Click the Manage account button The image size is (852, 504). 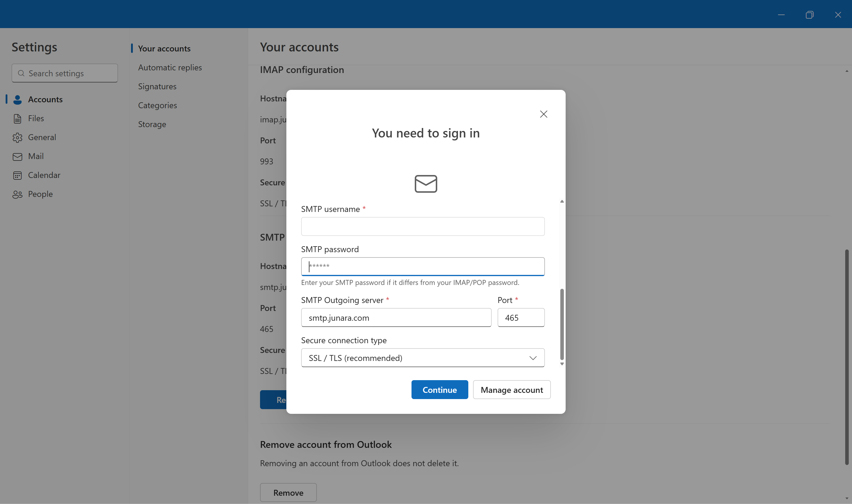511,390
